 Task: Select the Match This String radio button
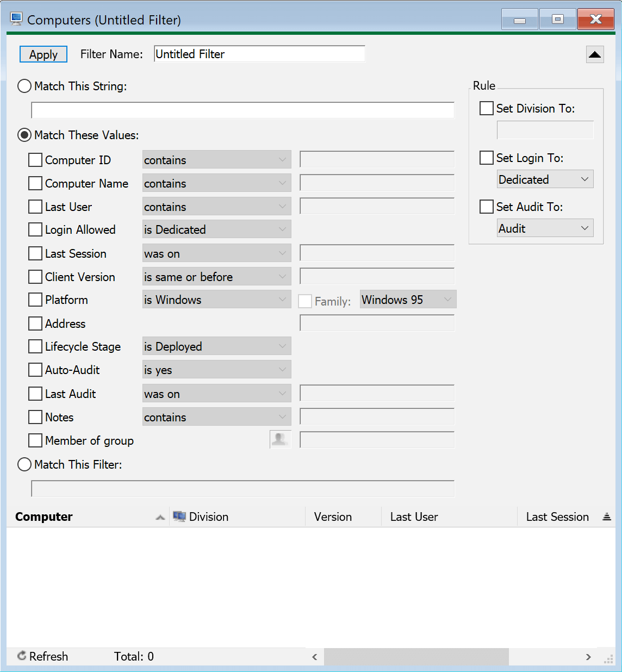[24, 86]
